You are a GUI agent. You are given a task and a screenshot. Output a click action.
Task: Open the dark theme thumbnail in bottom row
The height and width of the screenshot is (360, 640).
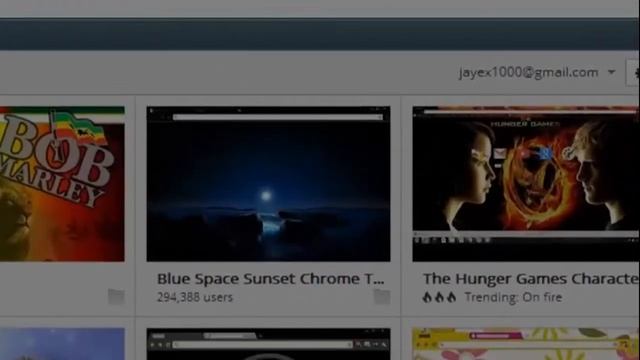coord(268,344)
